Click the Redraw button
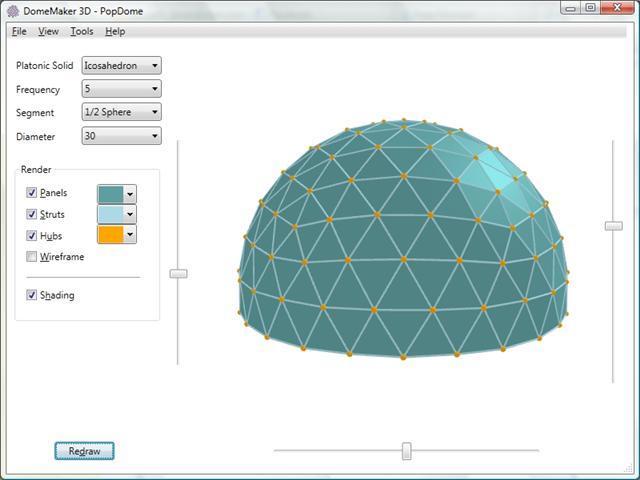This screenshot has width=640, height=480. (84, 451)
